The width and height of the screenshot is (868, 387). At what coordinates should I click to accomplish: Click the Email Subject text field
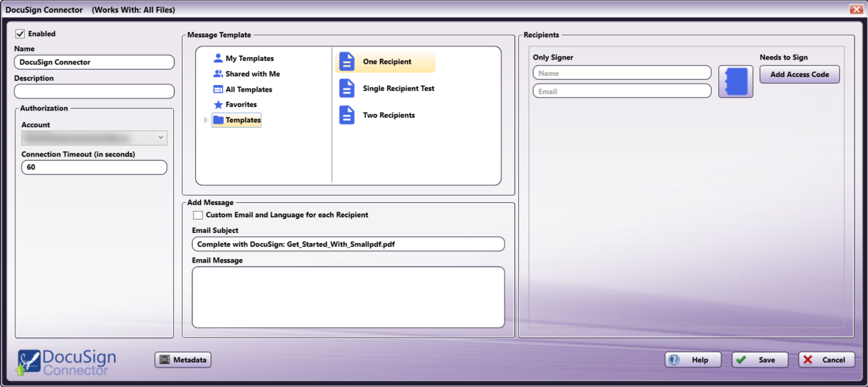348,244
